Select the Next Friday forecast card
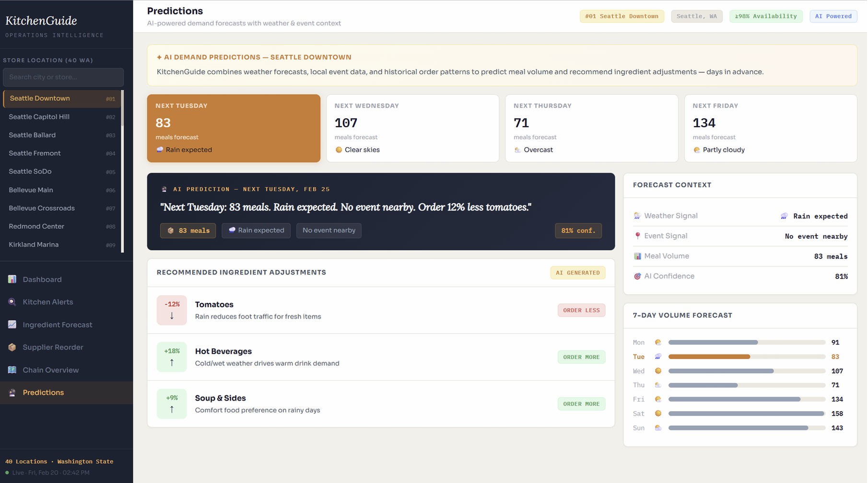 pos(771,128)
